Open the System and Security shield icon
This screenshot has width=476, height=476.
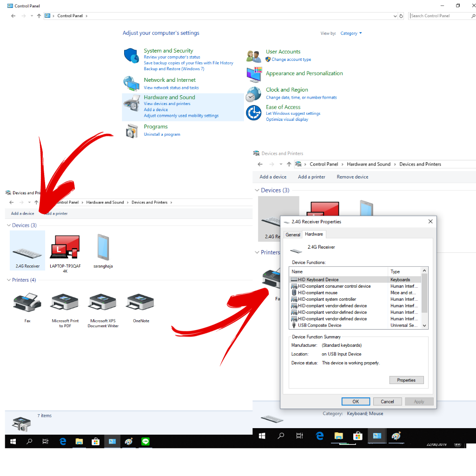point(132,56)
